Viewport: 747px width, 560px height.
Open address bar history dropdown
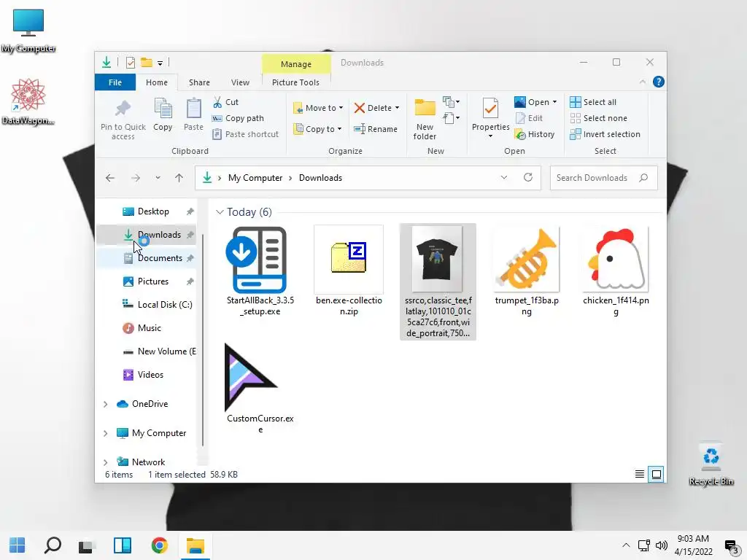click(503, 178)
